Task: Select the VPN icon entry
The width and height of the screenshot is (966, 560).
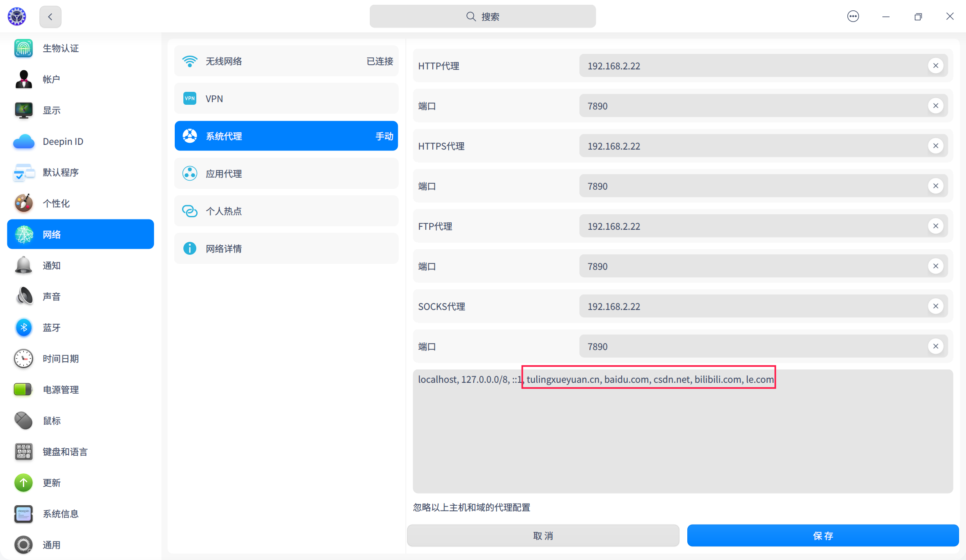Action: [190, 99]
